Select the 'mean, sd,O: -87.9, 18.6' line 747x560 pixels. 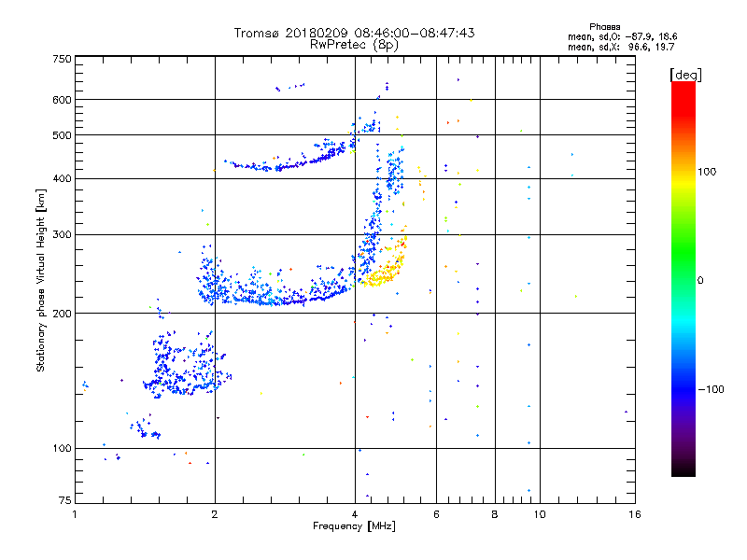click(x=622, y=36)
